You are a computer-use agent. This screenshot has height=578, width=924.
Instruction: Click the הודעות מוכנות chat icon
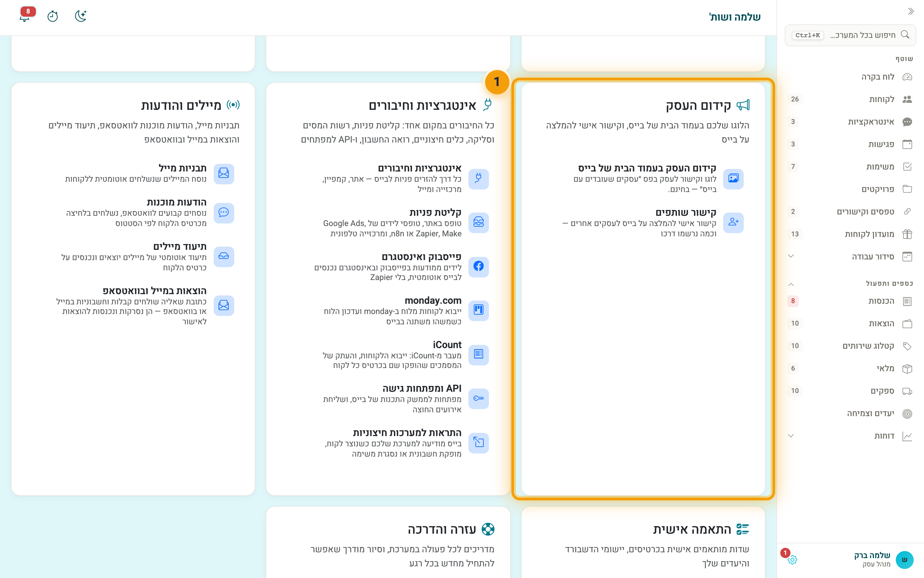coord(224,213)
